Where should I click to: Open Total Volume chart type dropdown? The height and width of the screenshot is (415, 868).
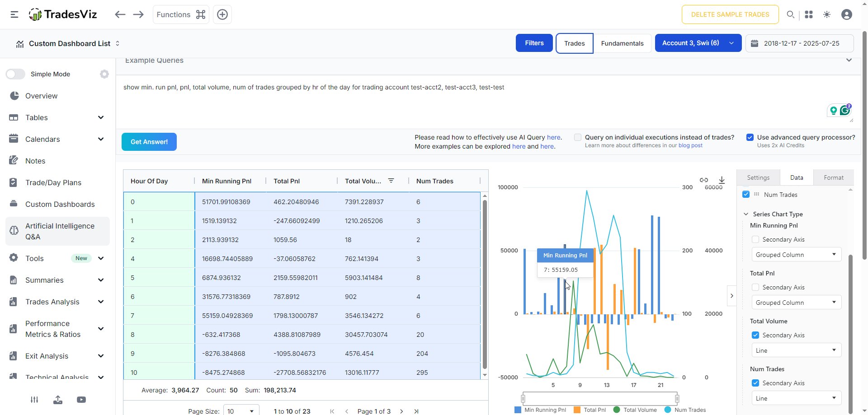(796, 350)
